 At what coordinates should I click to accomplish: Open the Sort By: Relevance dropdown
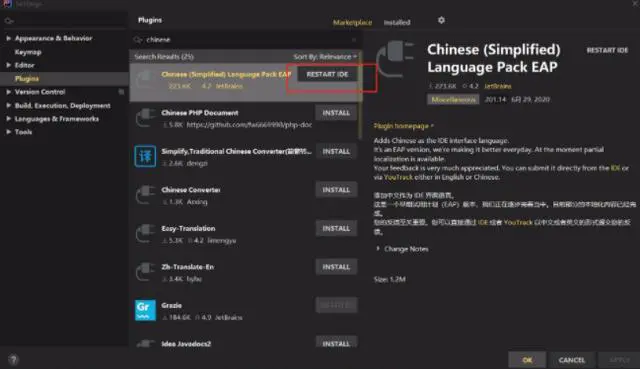pyautogui.click(x=325, y=56)
